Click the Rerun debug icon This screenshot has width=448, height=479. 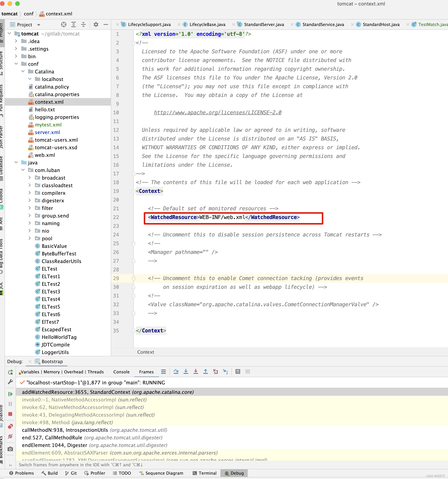point(10,372)
